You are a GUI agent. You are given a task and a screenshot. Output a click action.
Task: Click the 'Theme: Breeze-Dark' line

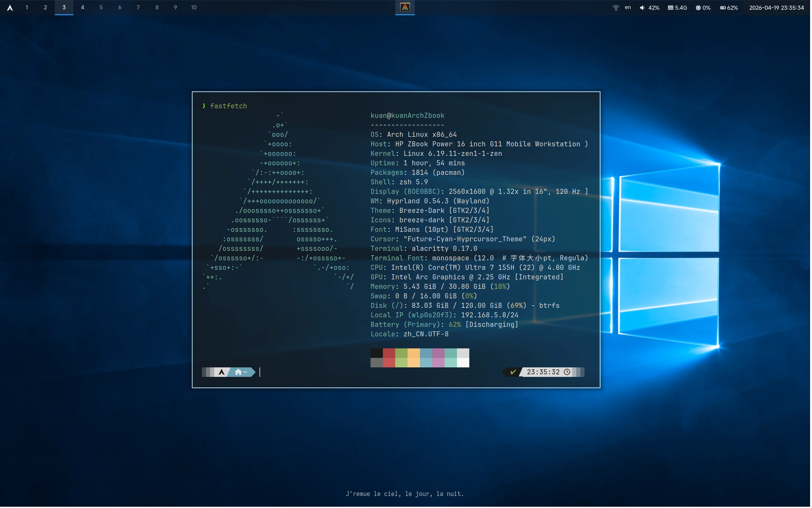[x=431, y=211]
